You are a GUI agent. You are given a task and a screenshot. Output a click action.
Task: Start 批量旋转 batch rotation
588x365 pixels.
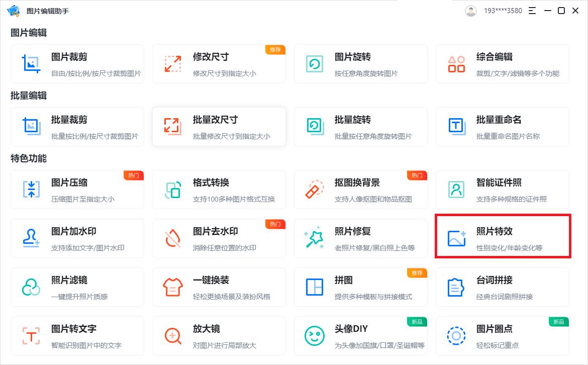(361, 127)
